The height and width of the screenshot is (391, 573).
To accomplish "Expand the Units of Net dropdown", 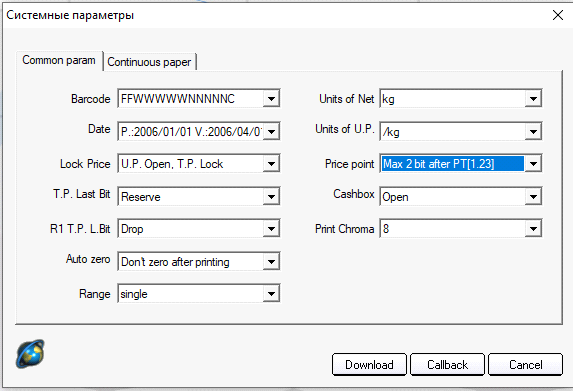I will (x=533, y=99).
